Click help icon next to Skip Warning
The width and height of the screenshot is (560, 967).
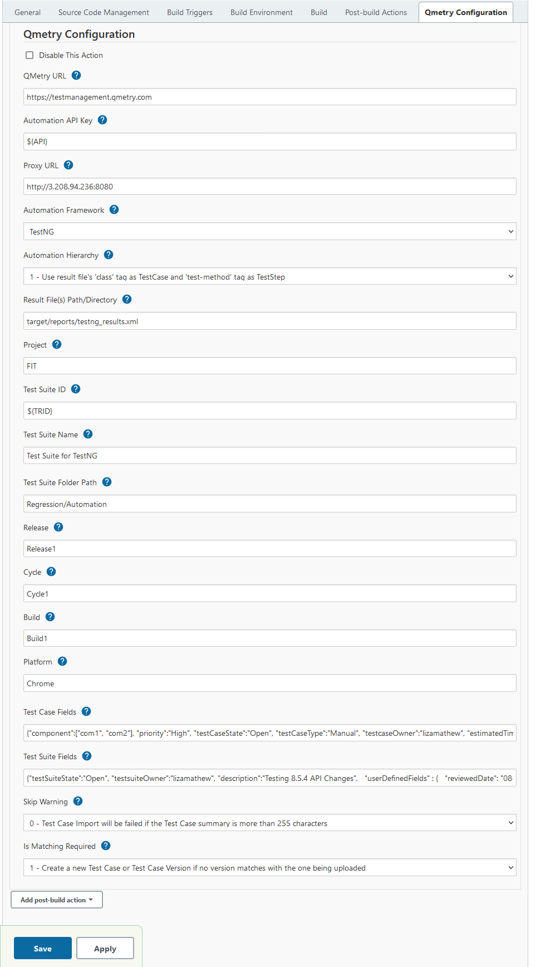click(x=78, y=801)
